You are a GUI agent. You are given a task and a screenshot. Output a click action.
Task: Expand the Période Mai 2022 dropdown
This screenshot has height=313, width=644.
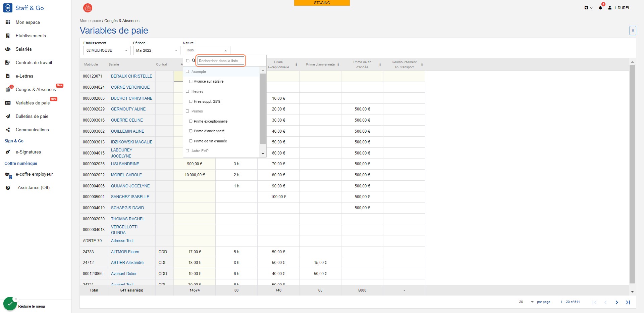click(x=157, y=50)
